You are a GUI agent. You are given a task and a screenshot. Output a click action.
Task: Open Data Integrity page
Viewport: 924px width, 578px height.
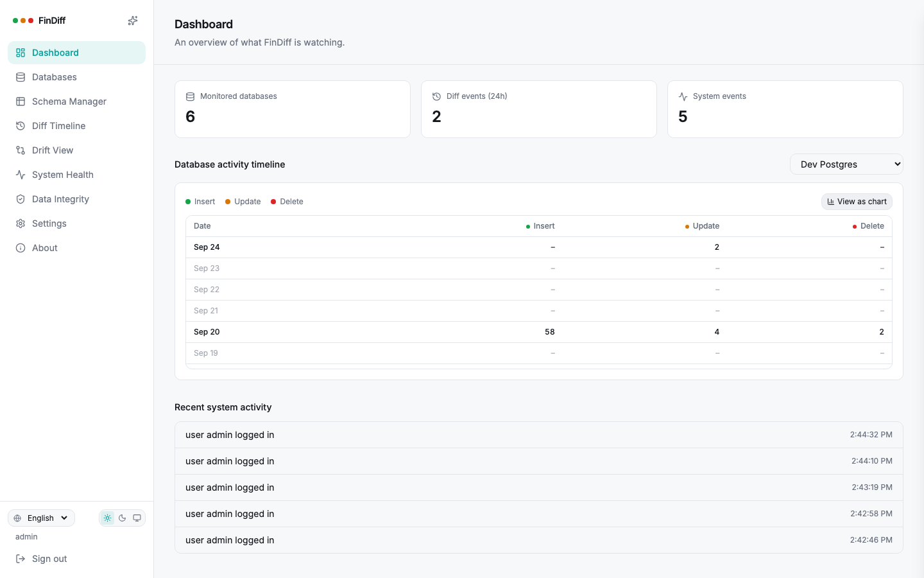[x=77, y=199]
